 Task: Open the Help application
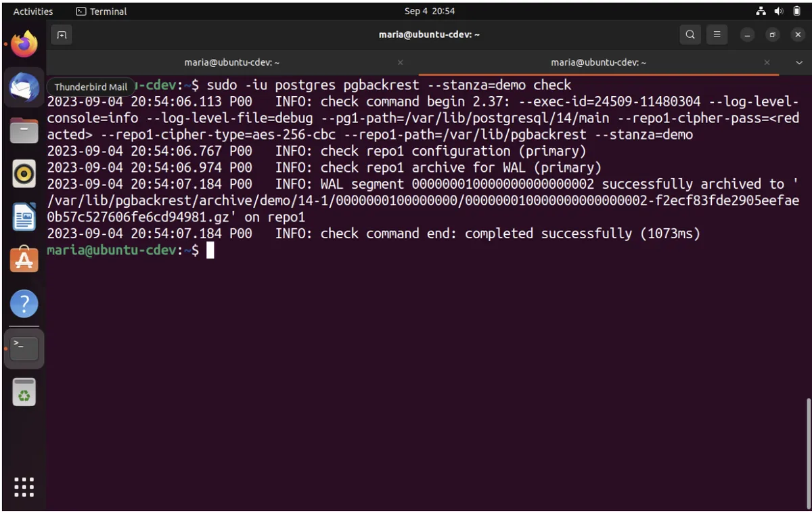click(24, 304)
